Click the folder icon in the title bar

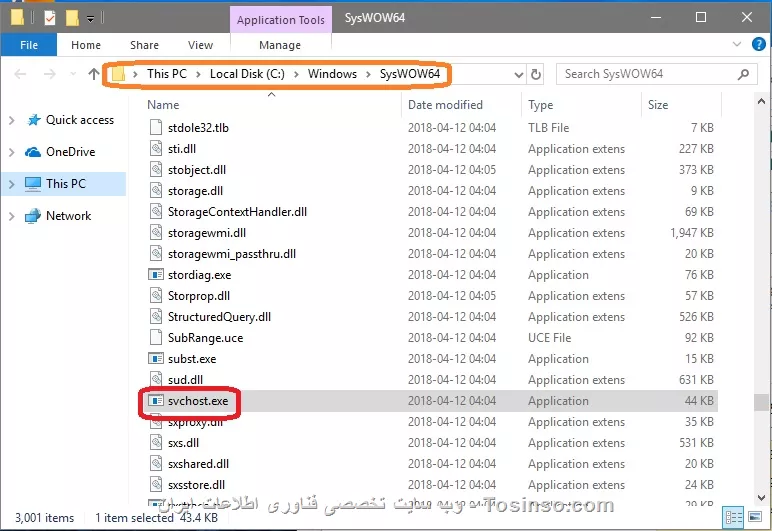[17, 18]
